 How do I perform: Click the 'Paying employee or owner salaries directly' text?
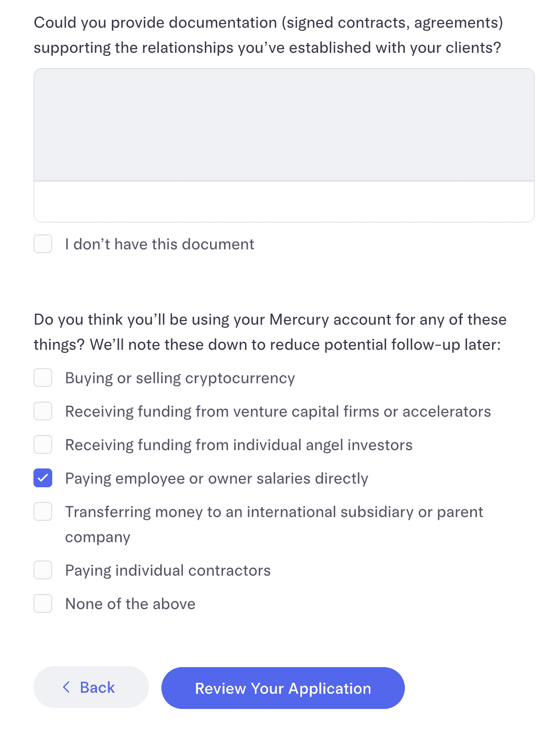(x=216, y=478)
